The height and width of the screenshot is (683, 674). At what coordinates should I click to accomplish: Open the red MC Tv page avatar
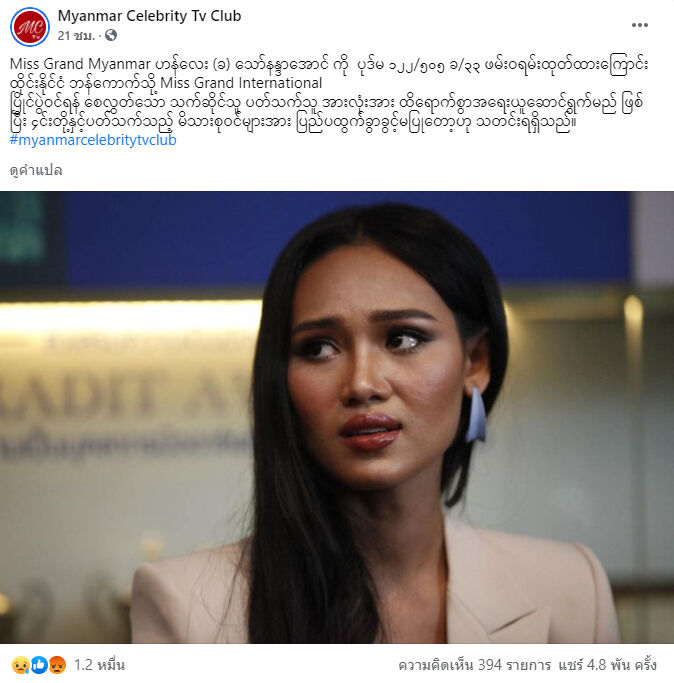click(30, 27)
